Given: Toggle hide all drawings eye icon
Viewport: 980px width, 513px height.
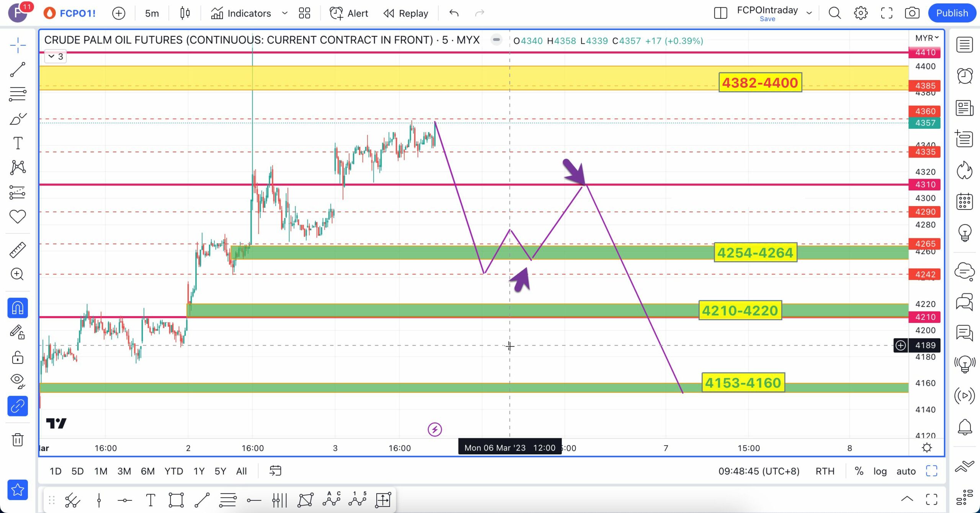Looking at the screenshot, I should (18, 381).
